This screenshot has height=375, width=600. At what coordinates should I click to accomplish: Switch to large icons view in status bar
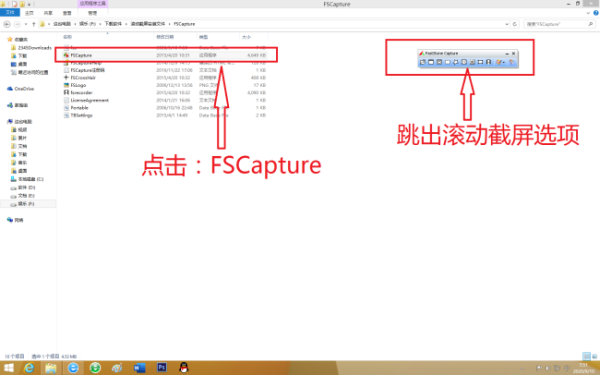pos(594,356)
